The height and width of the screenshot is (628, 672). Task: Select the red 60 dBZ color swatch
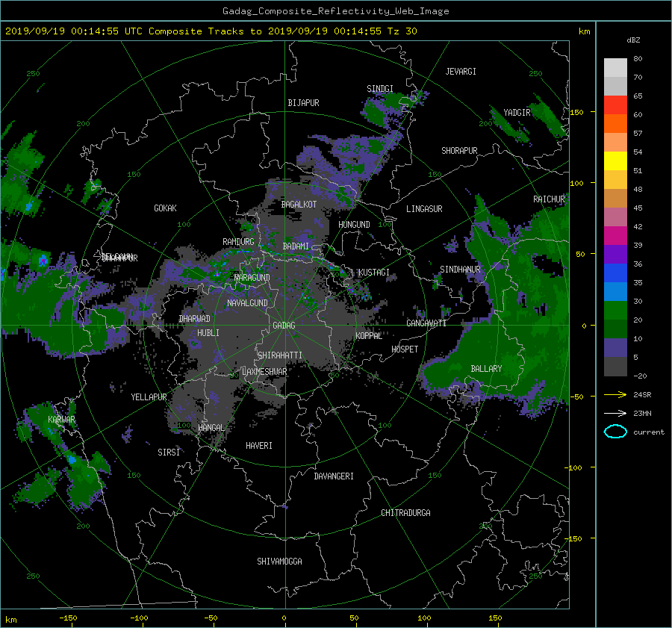coord(615,105)
